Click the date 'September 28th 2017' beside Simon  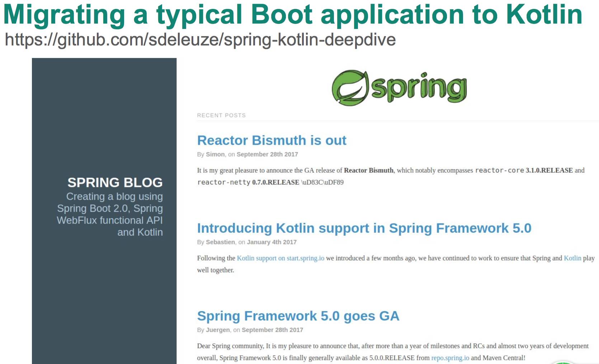coord(267,154)
